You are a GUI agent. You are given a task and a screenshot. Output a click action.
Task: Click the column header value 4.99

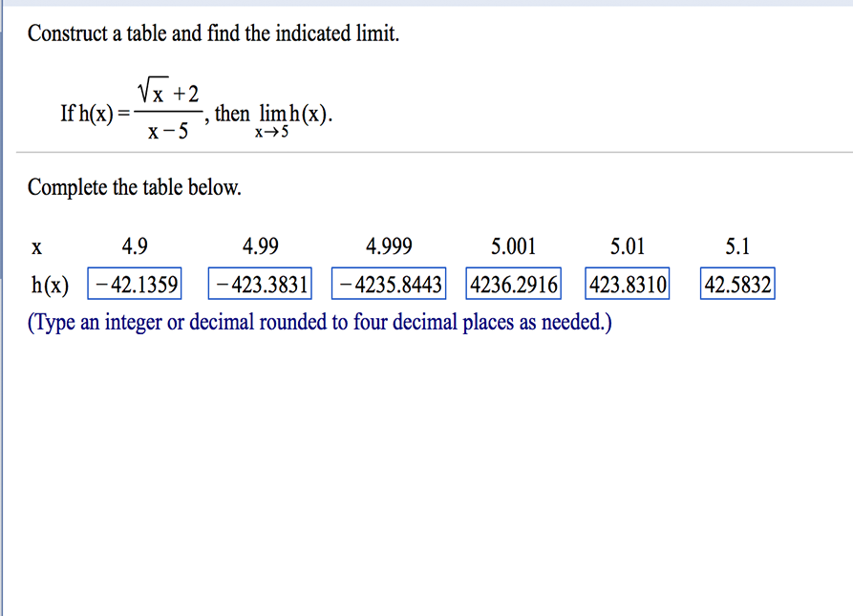(260, 246)
